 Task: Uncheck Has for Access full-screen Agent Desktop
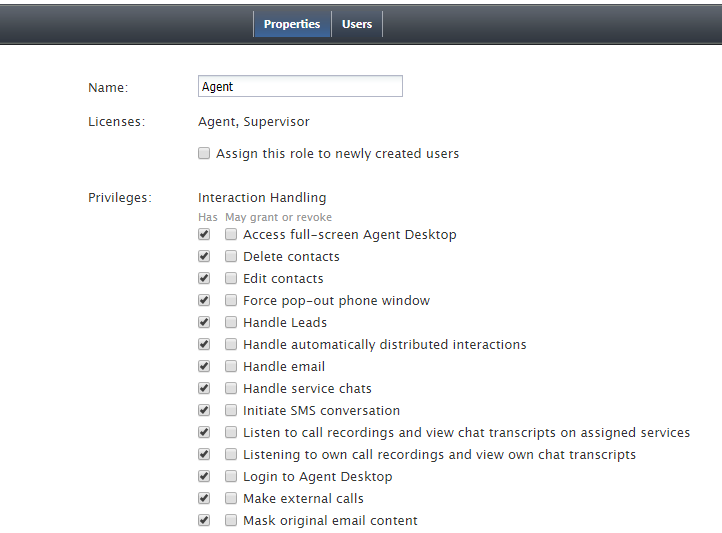tap(204, 234)
